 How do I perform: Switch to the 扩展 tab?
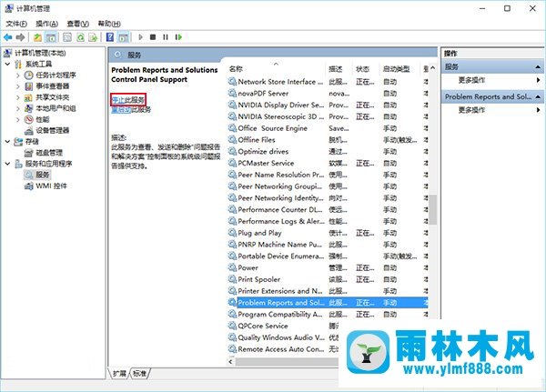coord(119,374)
